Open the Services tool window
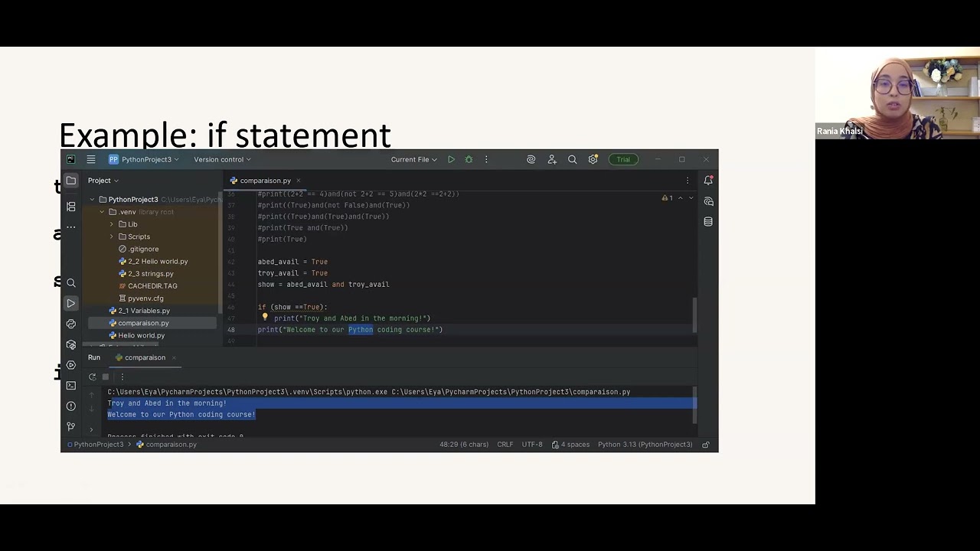The height and width of the screenshot is (551, 980). click(71, 365)
